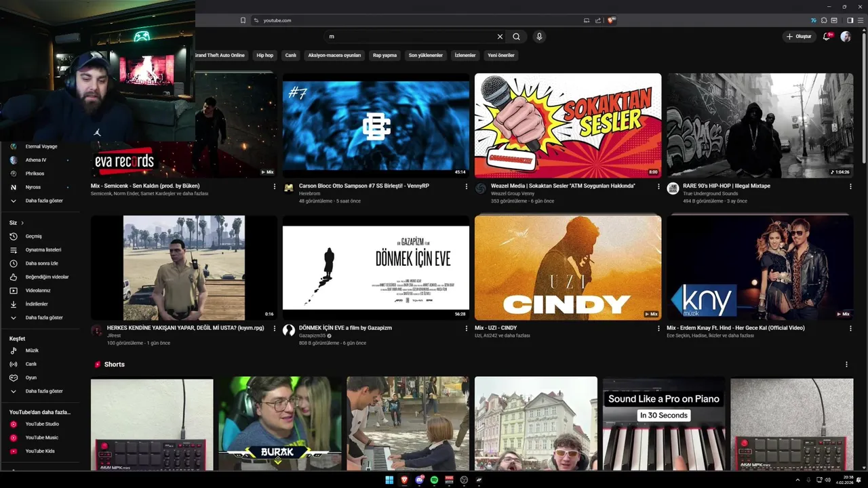Open Discord from the taskbar
Screen dimensions: 868x488
pos(419,480)
